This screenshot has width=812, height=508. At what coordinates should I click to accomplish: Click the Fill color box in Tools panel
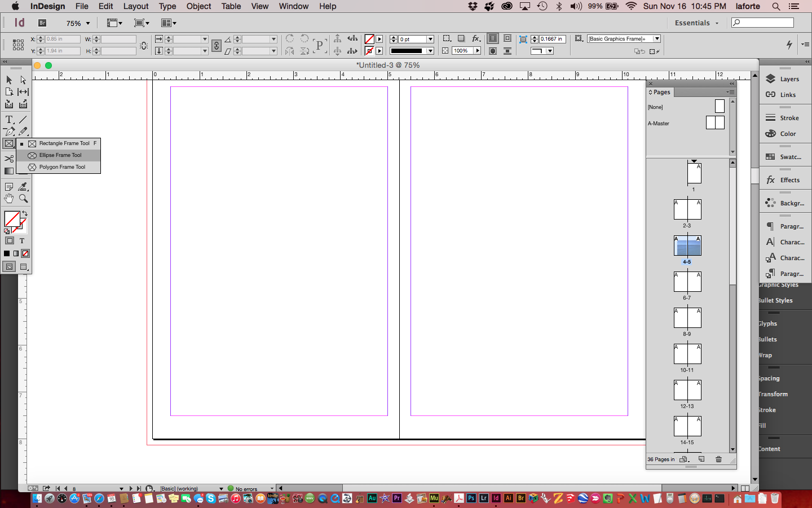12,219
